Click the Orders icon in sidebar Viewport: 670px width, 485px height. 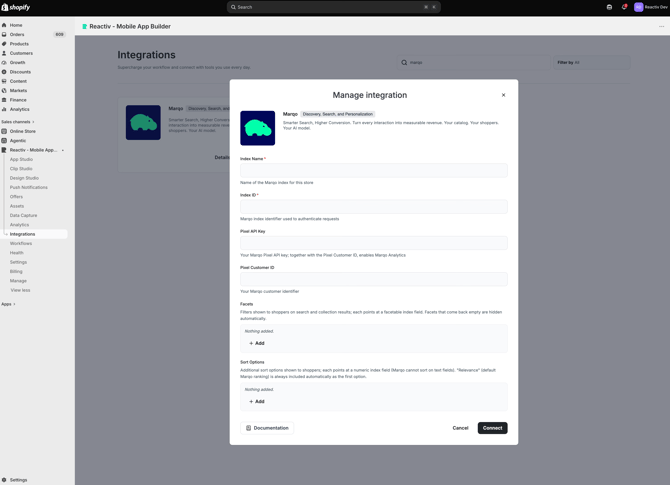pos(4,35)
